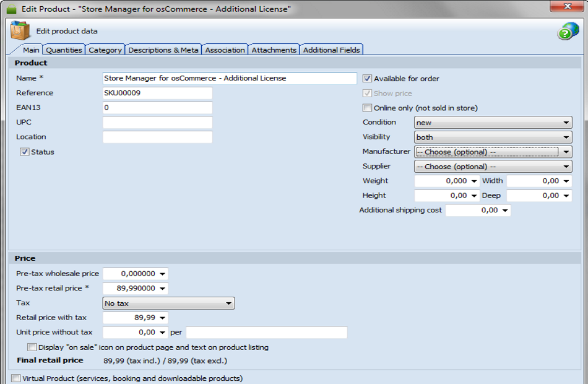
Task: Click the Product section header
Action: click(295, 63)
